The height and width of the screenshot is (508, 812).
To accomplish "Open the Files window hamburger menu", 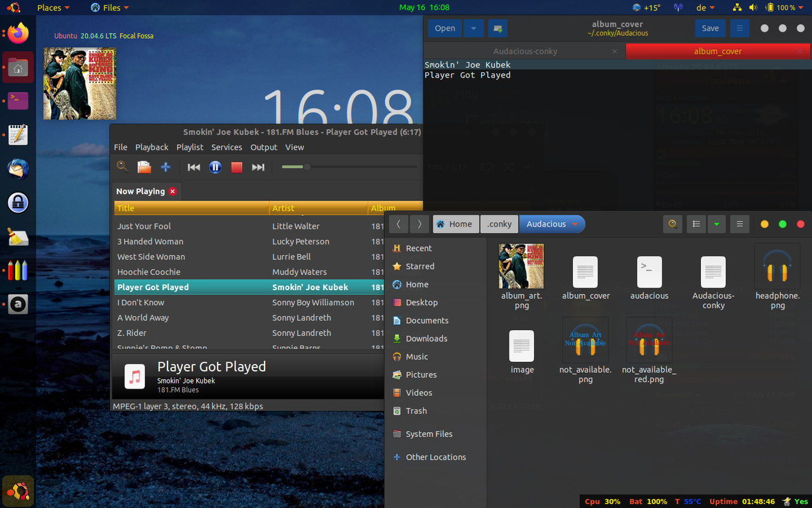I will 740,224.
